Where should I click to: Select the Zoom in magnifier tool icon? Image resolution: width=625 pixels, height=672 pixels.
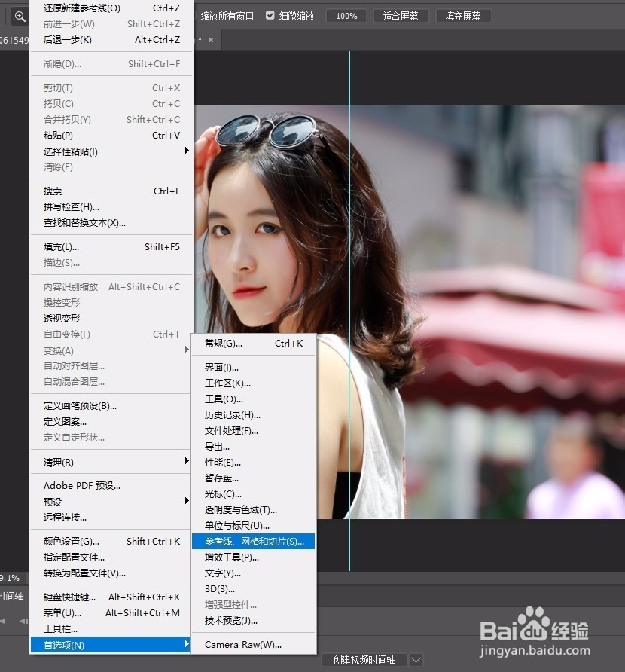pos(20,17)
